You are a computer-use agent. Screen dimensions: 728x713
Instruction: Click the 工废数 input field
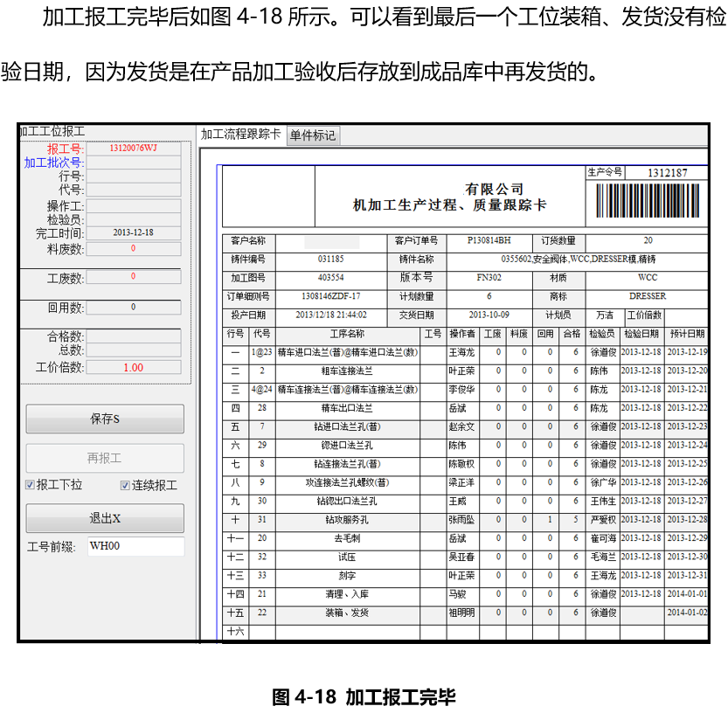coord(133,277)
